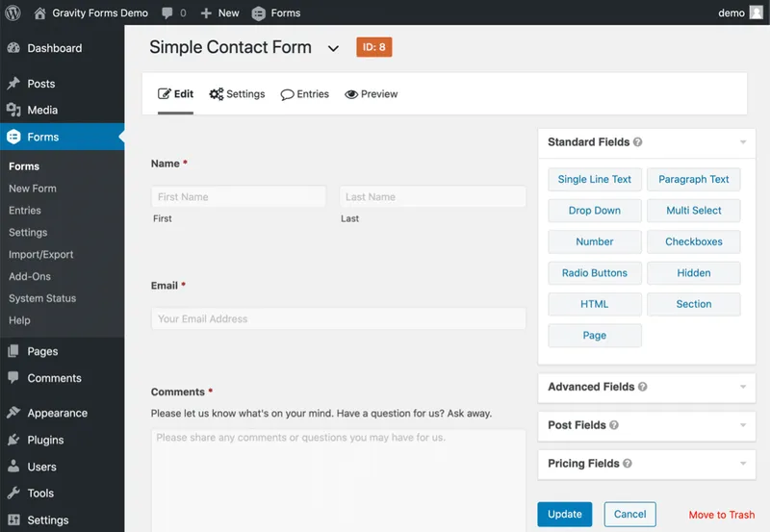Expand the Advanced Fields panel

coord(743,387)
